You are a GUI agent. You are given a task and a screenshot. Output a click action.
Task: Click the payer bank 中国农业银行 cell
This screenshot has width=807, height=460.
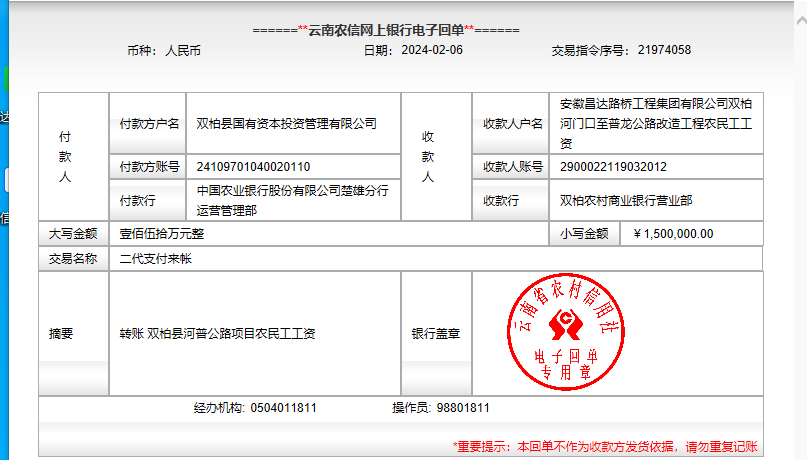pos(292,200)
